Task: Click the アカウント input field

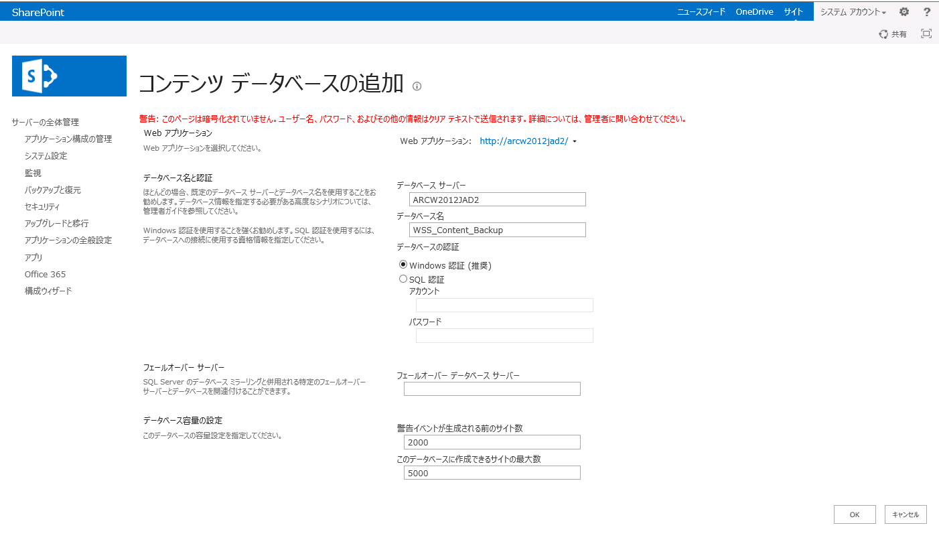Action: tap(504, 305)
